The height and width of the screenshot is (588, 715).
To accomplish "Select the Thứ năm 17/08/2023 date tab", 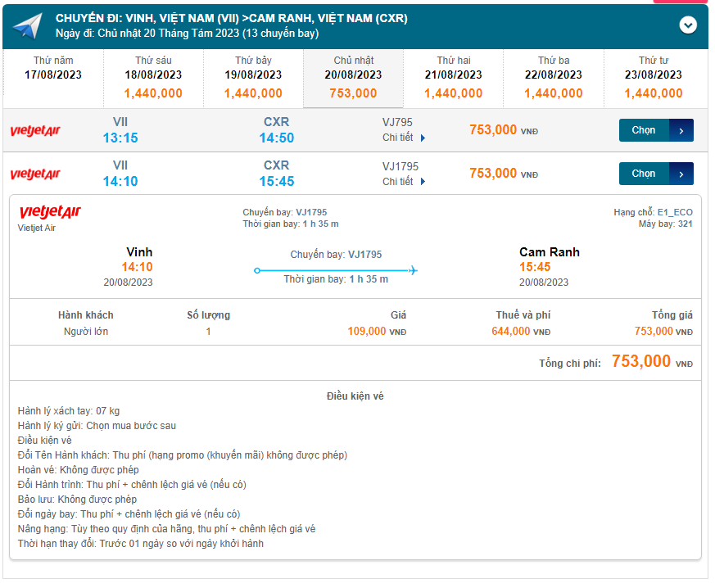I will 53,78.
